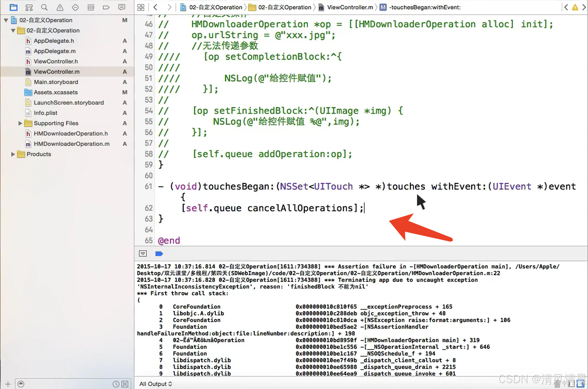The width and height of the screenshot is (588, 389).
Task: Open the Find navigator magnifier icon
Action: pos(44,7)
